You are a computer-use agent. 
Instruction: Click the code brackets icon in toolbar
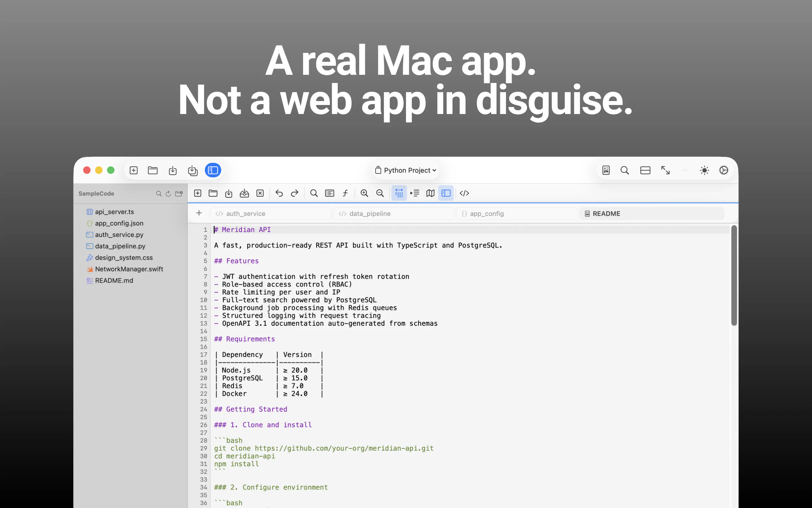point(464,193)
